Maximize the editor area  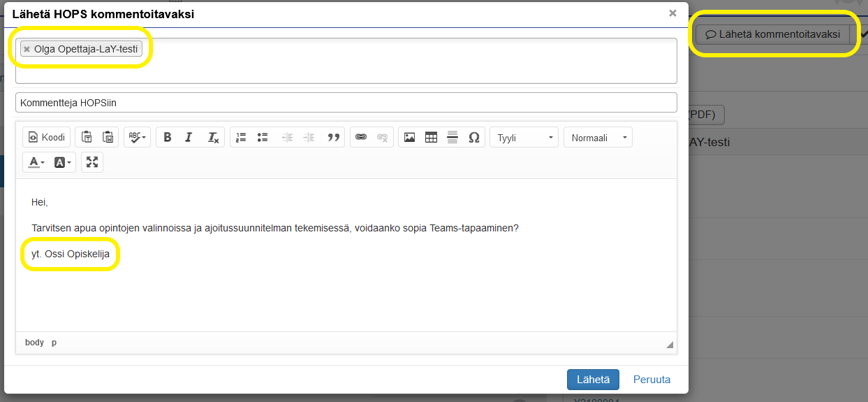coord(91,162)
